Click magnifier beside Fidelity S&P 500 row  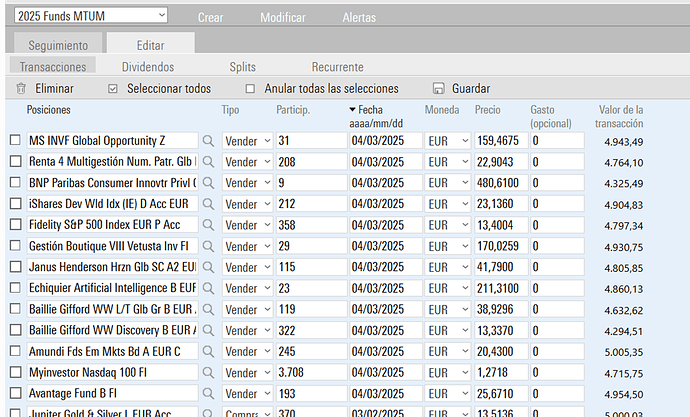(208, 225)
